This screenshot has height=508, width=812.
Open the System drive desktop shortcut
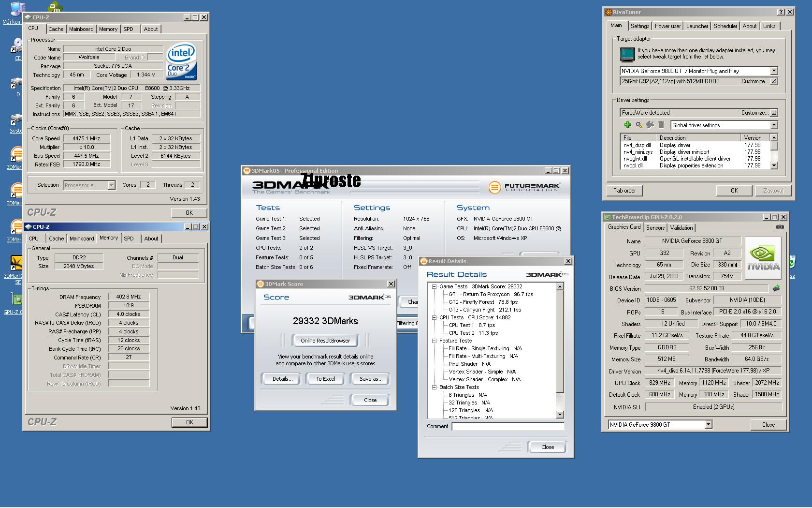click(16, 120)
